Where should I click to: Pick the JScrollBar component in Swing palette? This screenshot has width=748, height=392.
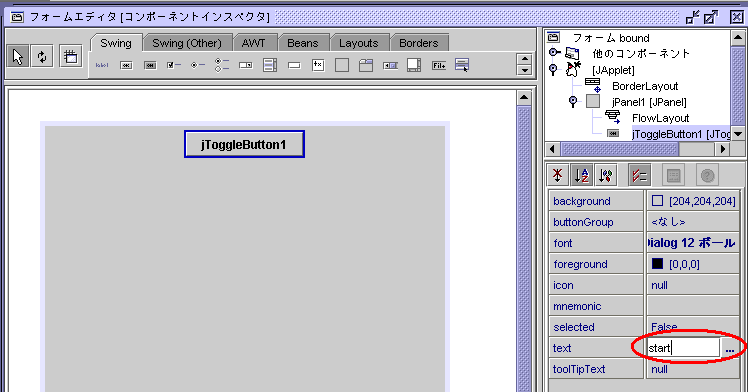click(x=390, y=65)
